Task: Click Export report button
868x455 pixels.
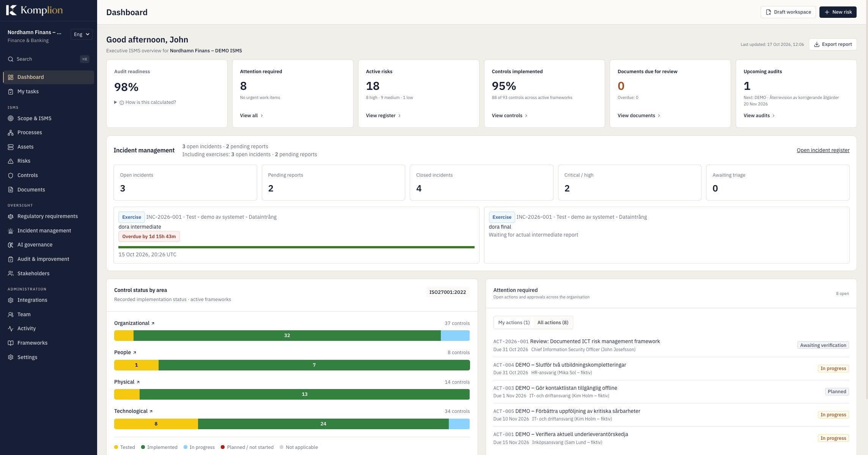Action: tap(833, 44)
